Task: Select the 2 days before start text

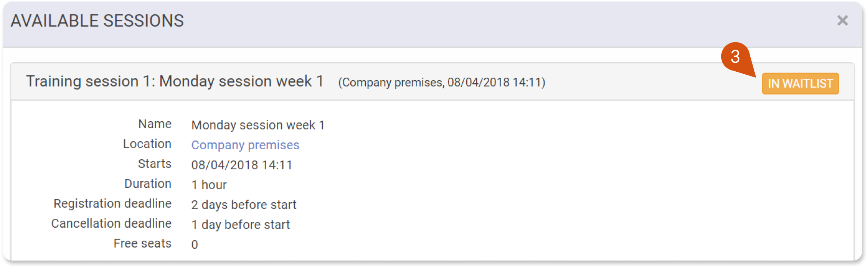Action: click(244, 205)
